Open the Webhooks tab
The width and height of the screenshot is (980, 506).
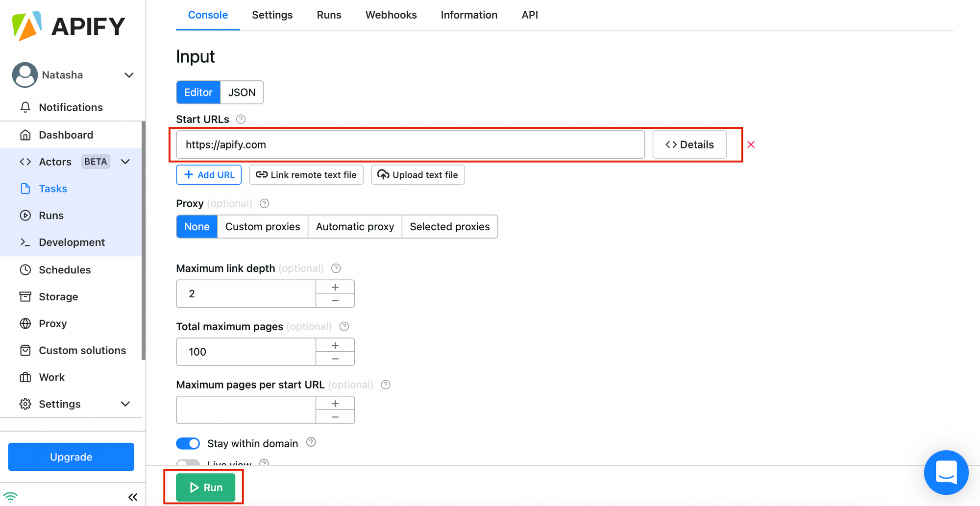tap(391, 15)
